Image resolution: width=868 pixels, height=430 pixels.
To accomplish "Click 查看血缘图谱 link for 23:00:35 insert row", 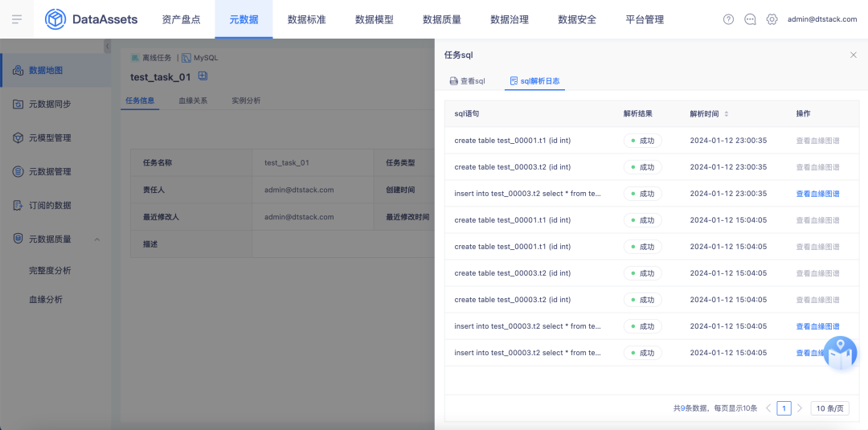I will 817,194.
